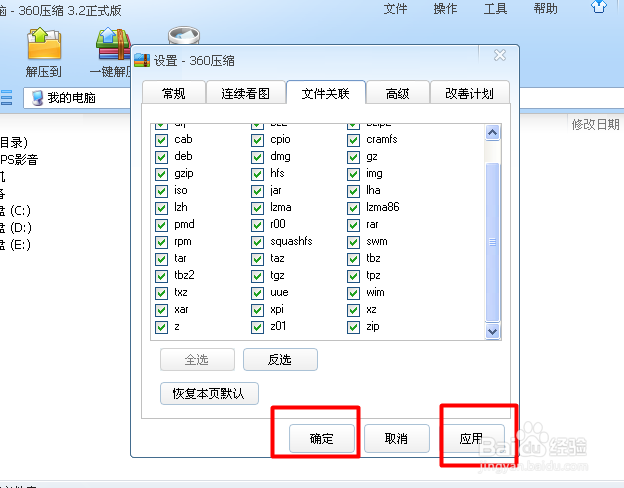Switch to the 连续看图 tab
This screenshot has width=624, height=488.
point(246,93)
